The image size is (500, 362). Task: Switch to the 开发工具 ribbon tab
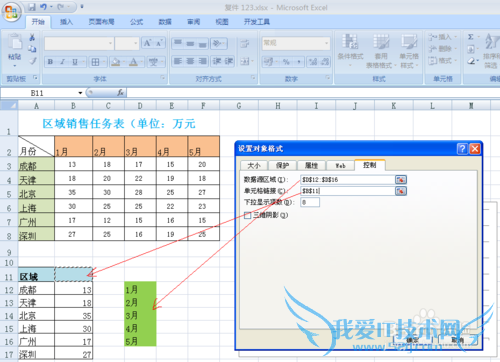257,22
